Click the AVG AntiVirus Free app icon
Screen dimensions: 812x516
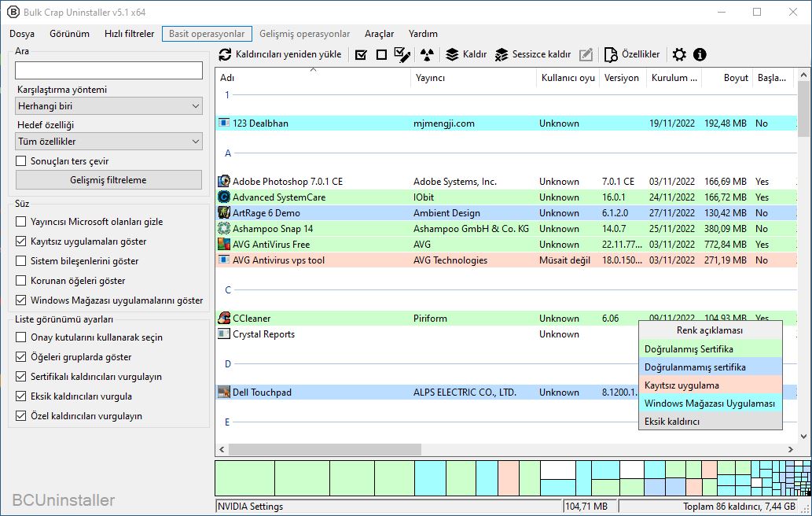[x=224, y=244]
